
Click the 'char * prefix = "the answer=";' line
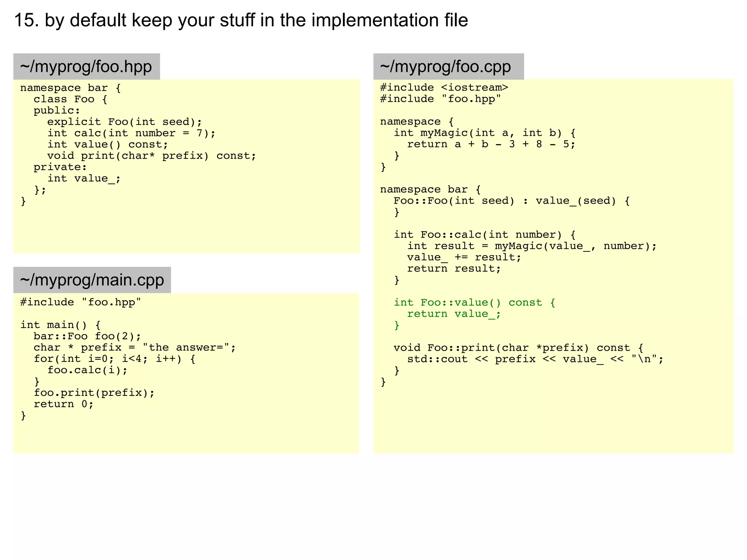click(135, 347)
